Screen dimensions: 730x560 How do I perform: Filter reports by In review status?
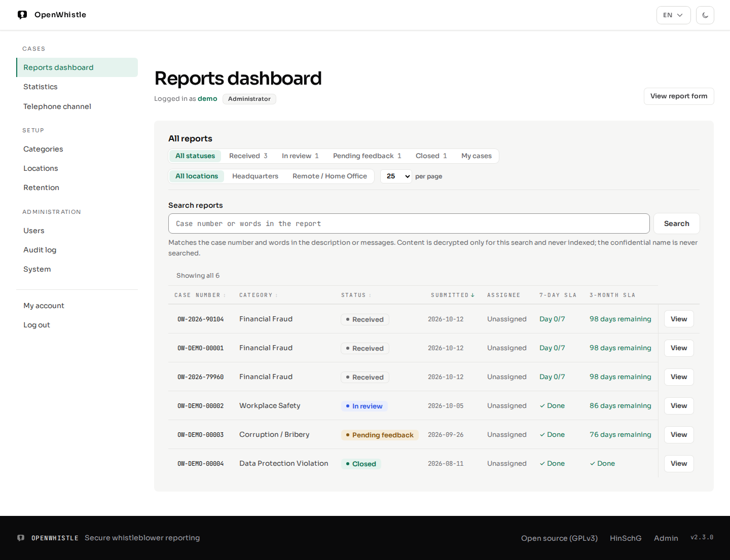300,156
